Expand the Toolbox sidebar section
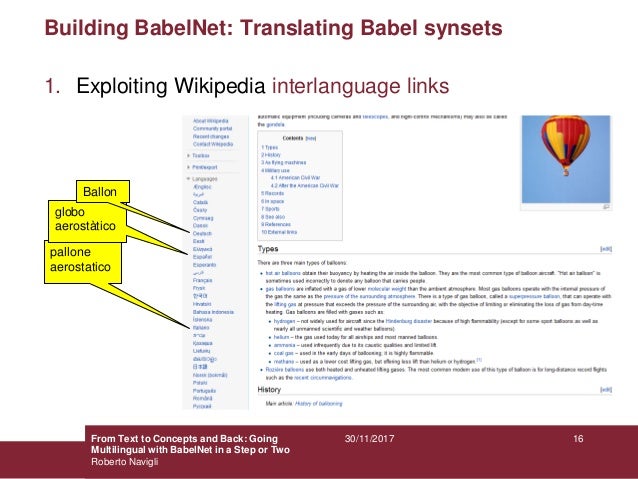This screenshot has width=638, height=479. 200,155
